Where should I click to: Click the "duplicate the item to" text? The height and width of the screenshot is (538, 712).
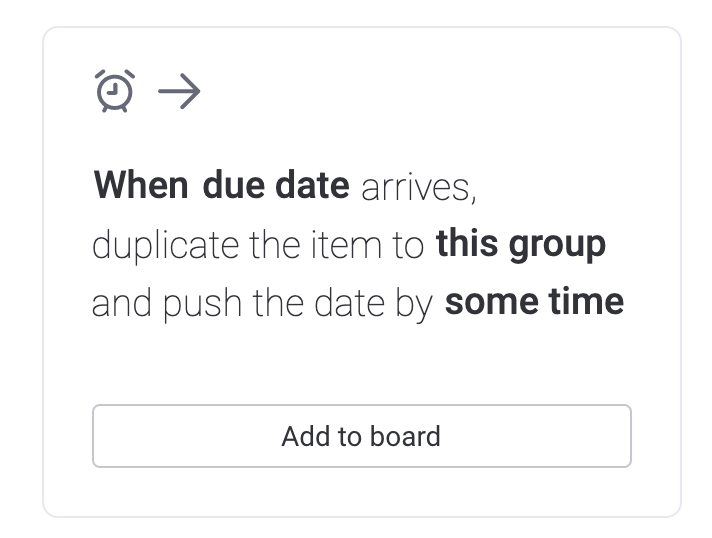258,245
